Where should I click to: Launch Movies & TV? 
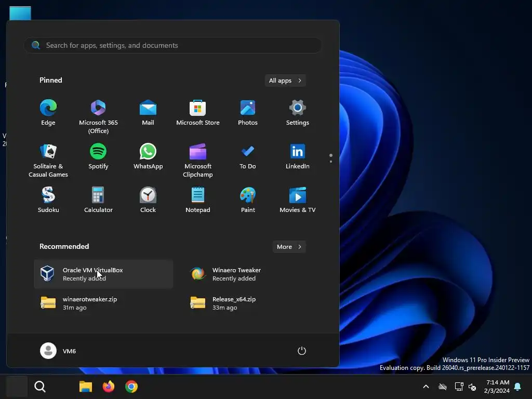pos(298,201)
